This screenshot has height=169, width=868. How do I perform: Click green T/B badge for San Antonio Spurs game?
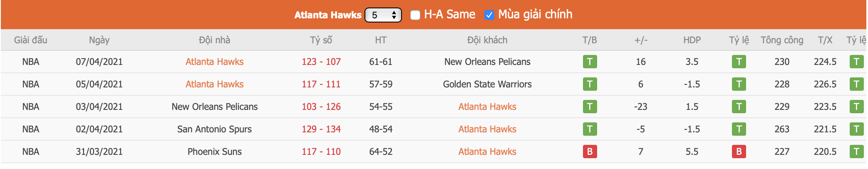coord(590,129)
